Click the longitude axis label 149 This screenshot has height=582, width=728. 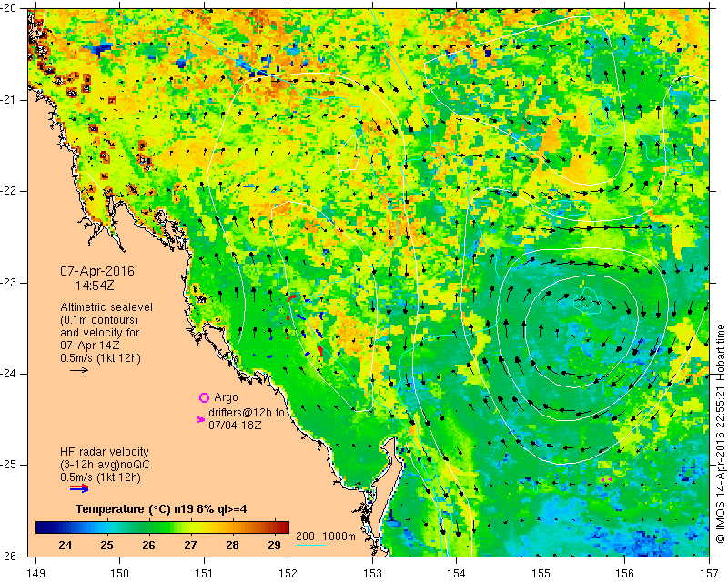pyautogui.click(x=35, y=573)
